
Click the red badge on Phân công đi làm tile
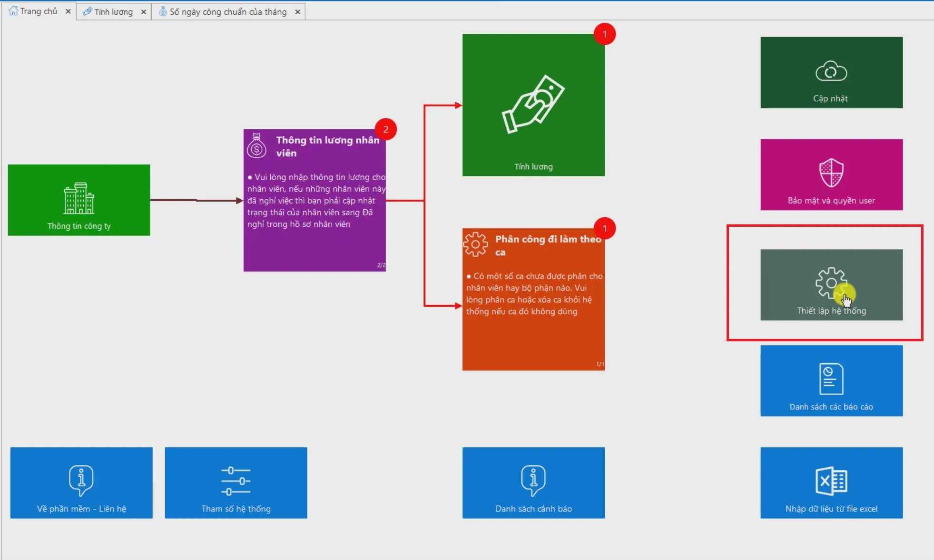pos(605,229)
